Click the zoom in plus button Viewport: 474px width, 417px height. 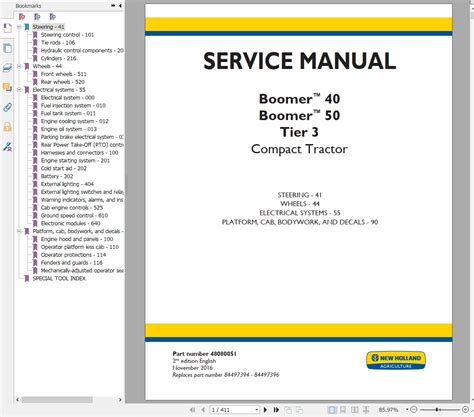(x=466, y=409)
